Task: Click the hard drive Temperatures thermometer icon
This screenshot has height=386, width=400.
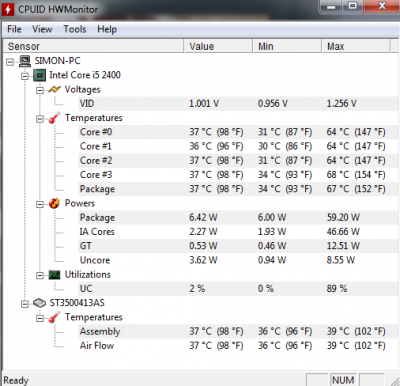Action: click(54, 317)
